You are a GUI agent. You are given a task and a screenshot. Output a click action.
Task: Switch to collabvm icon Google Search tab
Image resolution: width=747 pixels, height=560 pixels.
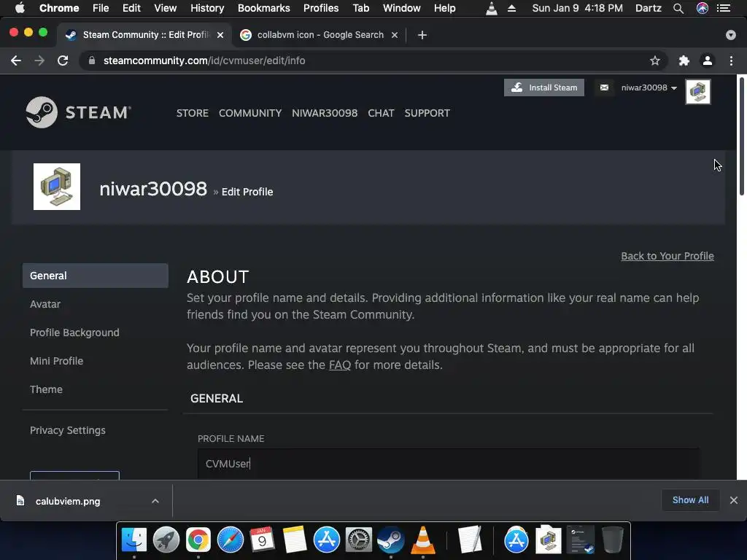(320, 35)
